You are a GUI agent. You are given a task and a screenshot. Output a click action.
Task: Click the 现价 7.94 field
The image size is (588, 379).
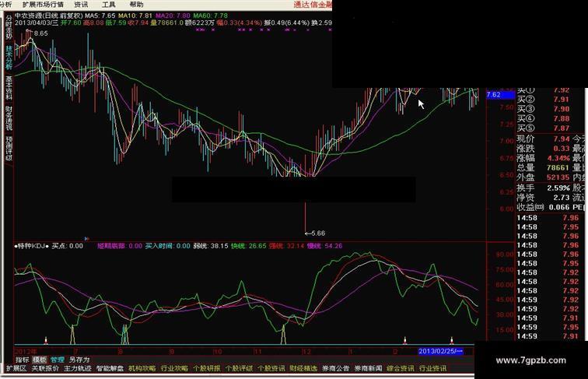pos(543,139)
